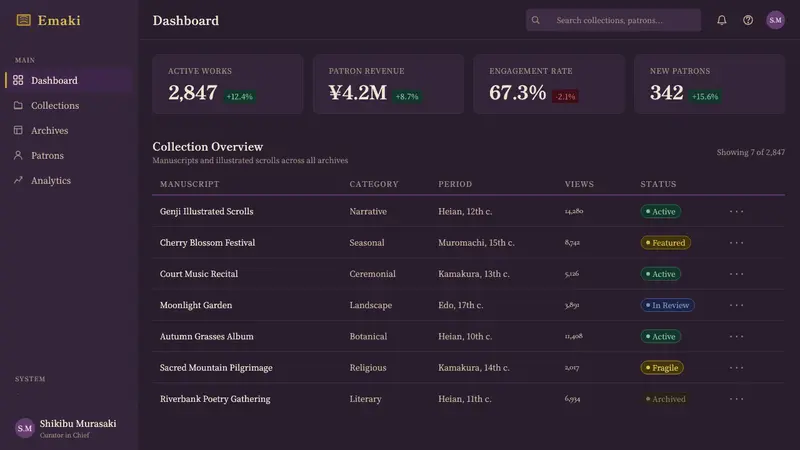Click the Fragile status badge
Viewport: 800px width, 450px height.
click(662, 368)
